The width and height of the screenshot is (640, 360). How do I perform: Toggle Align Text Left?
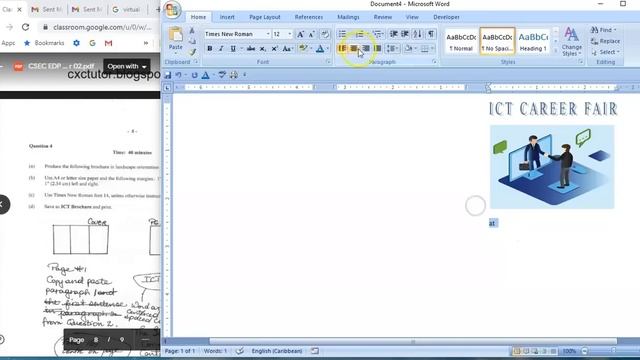pyautogui.click(x=342, y=49)
